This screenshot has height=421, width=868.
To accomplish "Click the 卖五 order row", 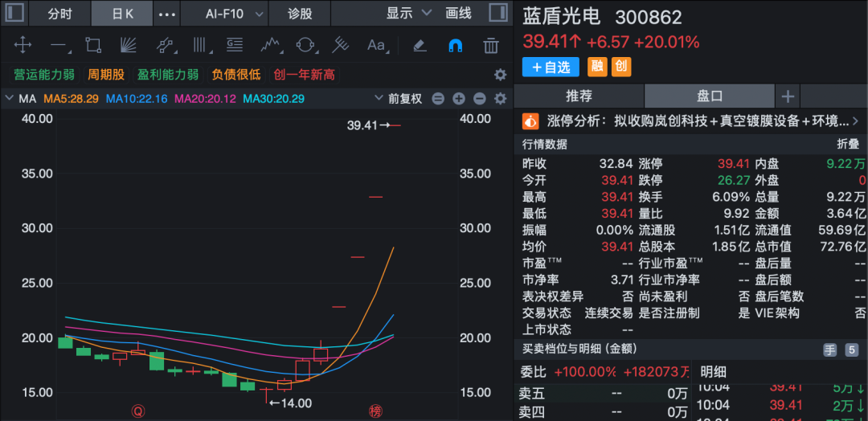I will 602,394.
